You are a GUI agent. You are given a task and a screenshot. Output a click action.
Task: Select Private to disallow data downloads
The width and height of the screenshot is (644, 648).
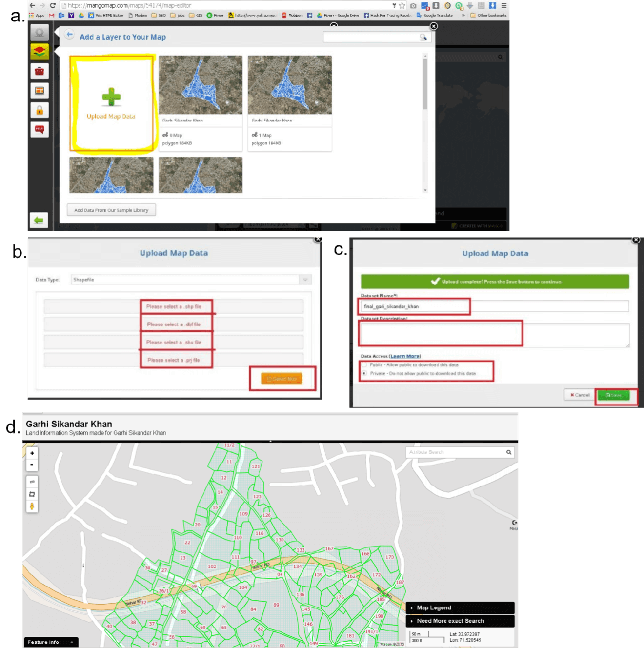tap(364, 372)
